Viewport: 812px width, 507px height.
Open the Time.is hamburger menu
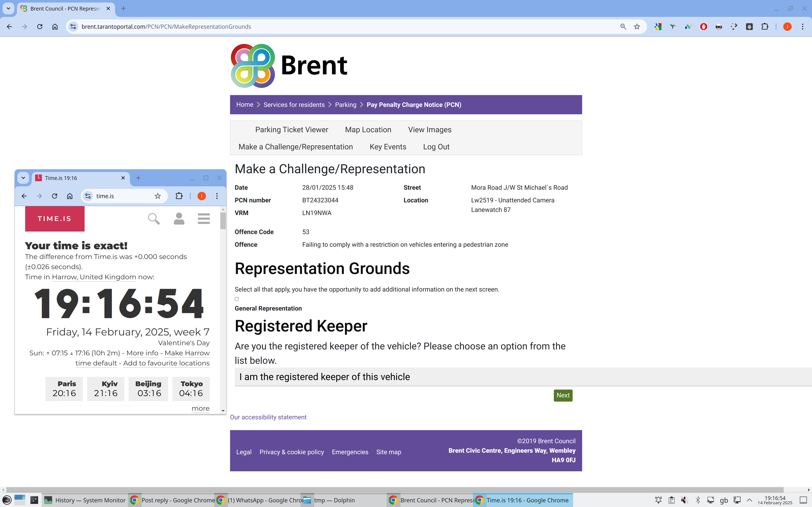coord(204,219)
